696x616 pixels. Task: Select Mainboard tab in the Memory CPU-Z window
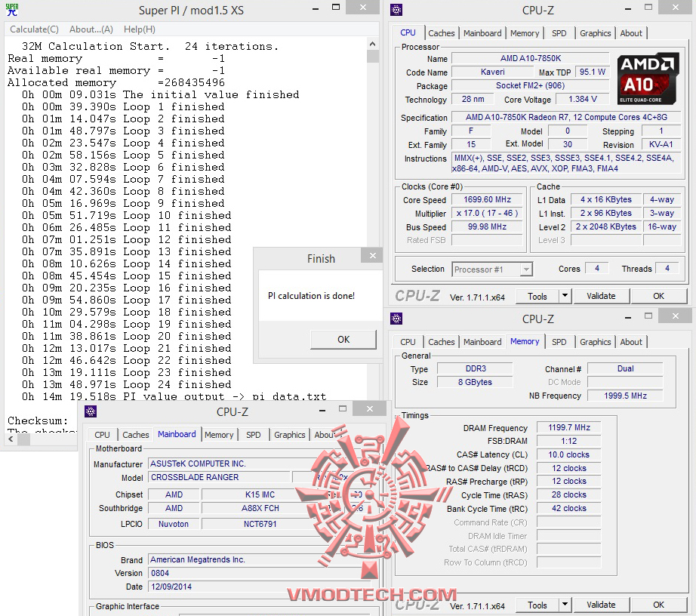(x=482, y=342)
